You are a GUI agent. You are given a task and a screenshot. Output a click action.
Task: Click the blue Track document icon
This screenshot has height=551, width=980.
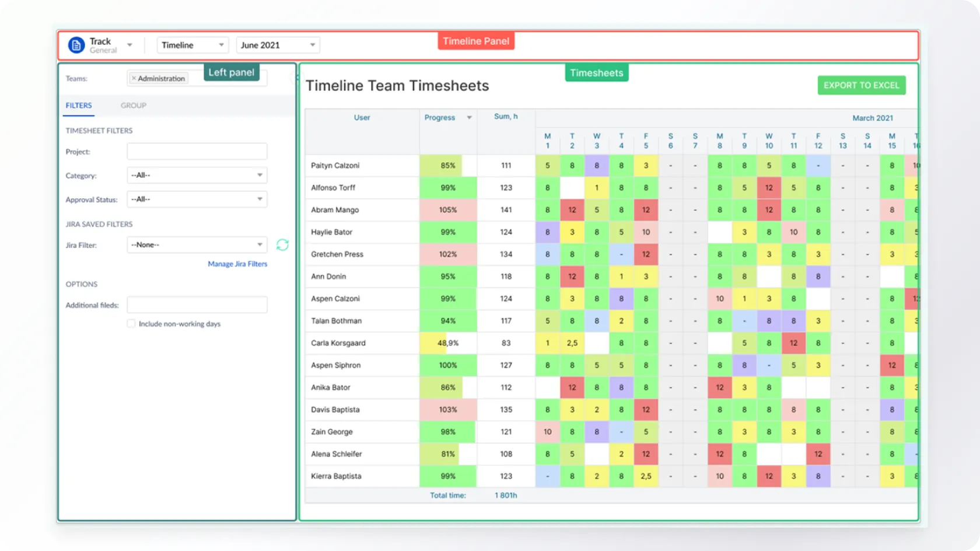click(x=76, y=45)
